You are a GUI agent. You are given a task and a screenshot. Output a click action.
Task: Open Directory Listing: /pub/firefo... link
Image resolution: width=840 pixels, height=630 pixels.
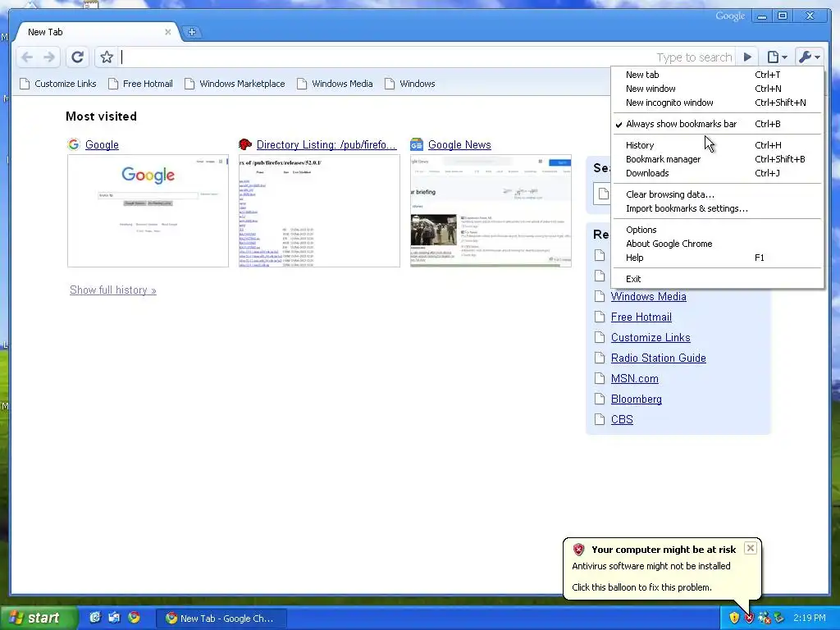(x=326, y=144)
